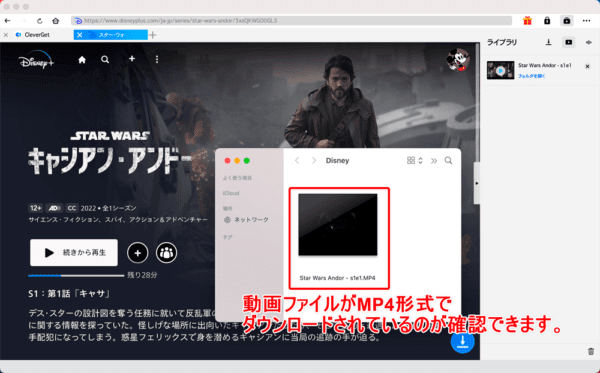Open the three-dot more menu in top toolbar
The width and height of the screenshot is (600, 373).
586,21
